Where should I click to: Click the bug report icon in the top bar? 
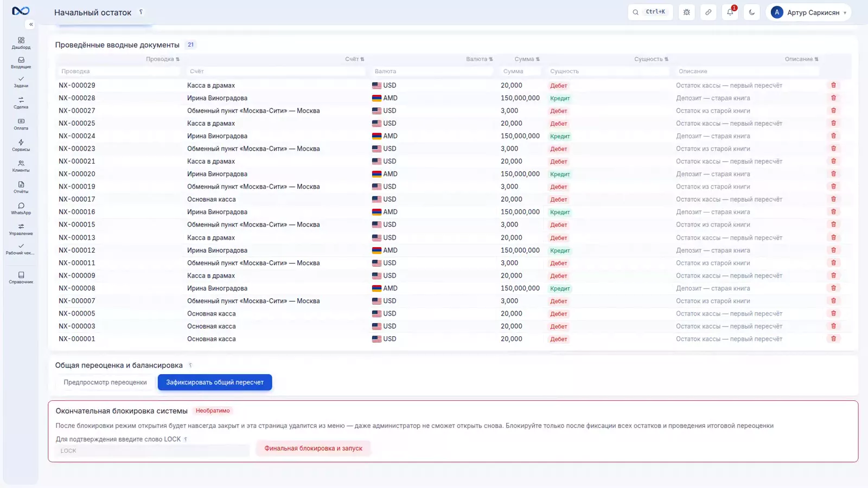[x=687, y=12]
